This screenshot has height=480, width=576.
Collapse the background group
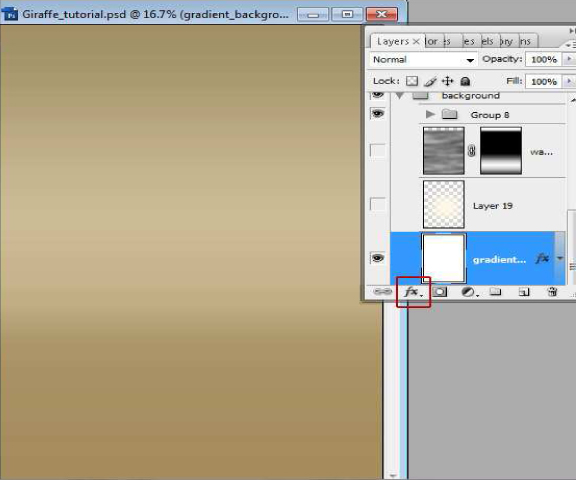click(400, 96)
